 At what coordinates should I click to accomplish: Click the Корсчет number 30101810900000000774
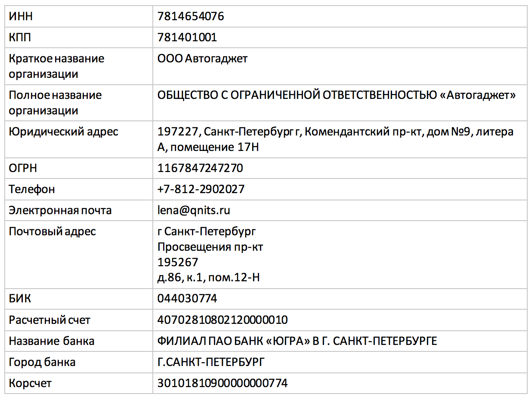click(x=223, y=383)
